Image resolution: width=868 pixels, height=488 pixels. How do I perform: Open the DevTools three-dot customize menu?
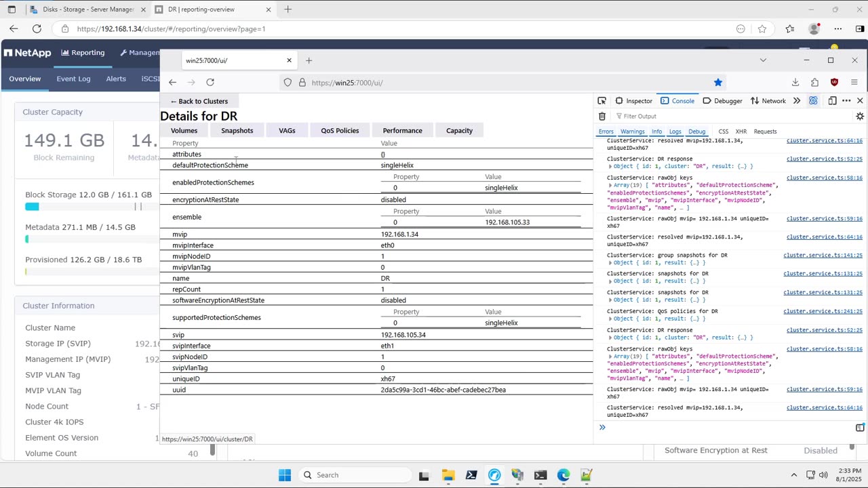(846, 100)
